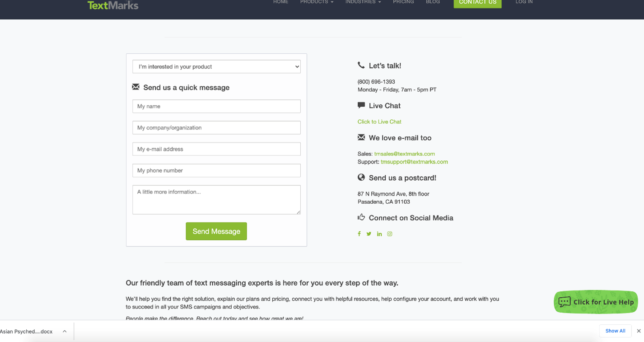Image resolution: width=644 pixels, height=342 pixels.
Task: Click the TextMarks logo
Action: (113, 5)
